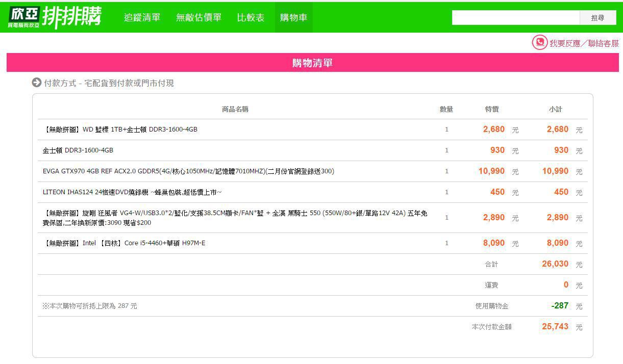Select 旋剛 狂風者 VG4-W case bundle name
This screenshot has width=623, height=364.
(x=235, y=218)
